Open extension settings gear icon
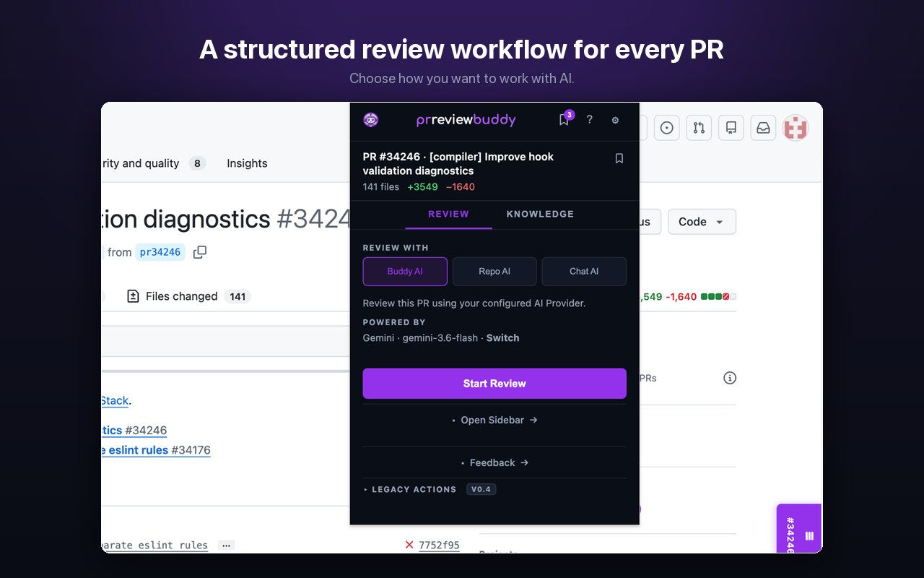 pos(615,121)
